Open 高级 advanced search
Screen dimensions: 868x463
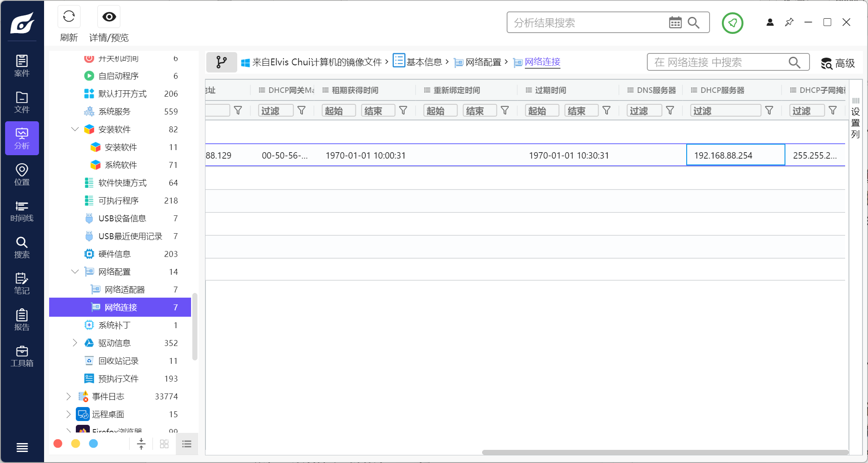(837, 63)
